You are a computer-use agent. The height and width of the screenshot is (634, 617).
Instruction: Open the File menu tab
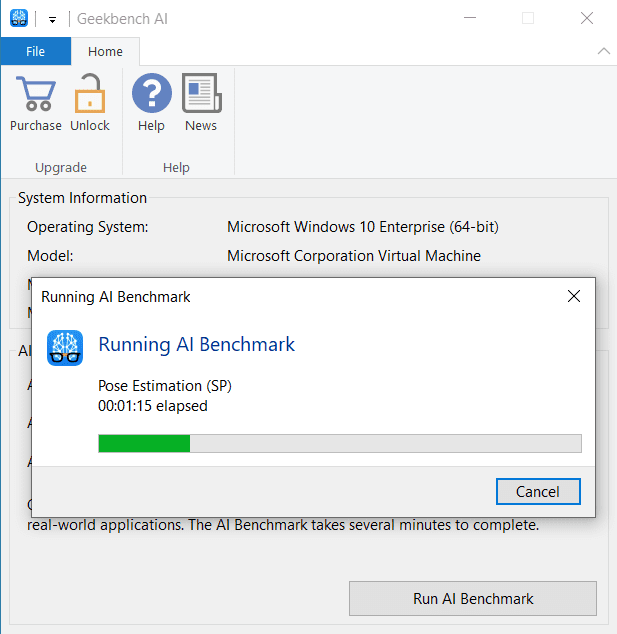(36, 51)
